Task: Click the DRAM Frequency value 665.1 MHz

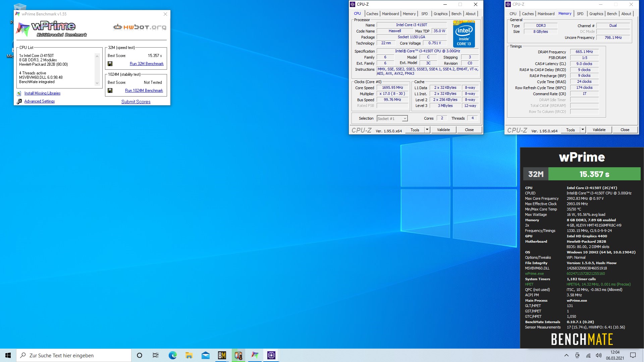Action: pyautogui.click(x=584, y=52)
